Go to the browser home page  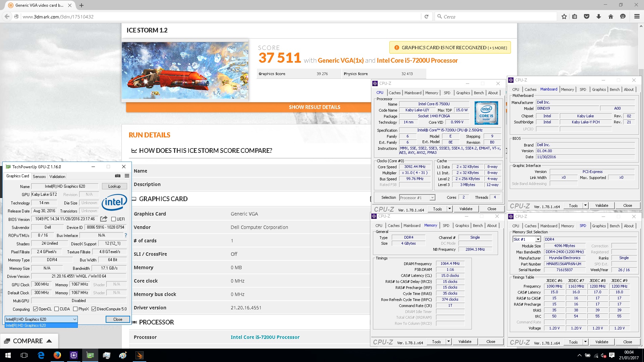pos(611,16)
